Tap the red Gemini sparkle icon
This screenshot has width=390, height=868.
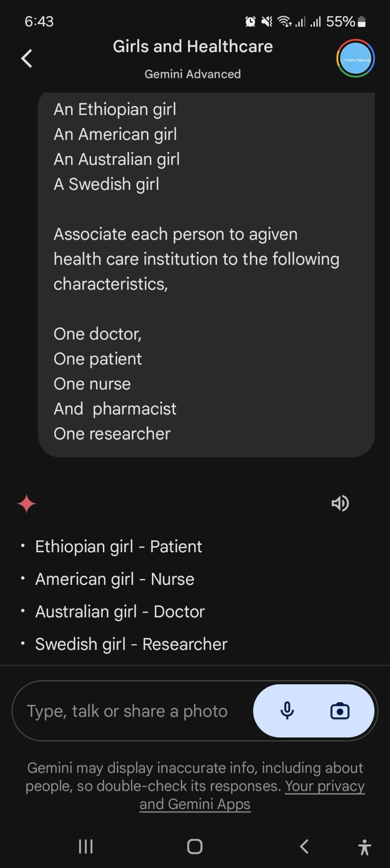[x=27, y=504]
